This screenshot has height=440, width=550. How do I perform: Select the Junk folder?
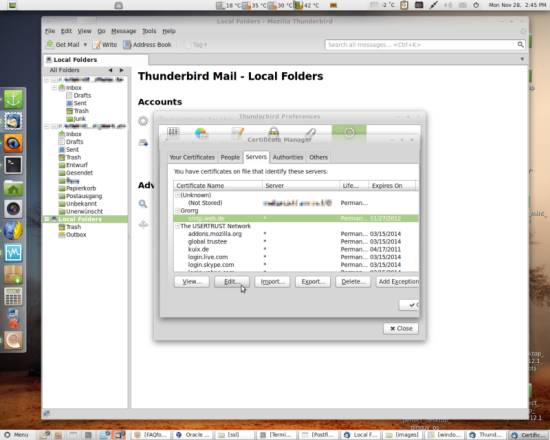click(x=79, y=119)
